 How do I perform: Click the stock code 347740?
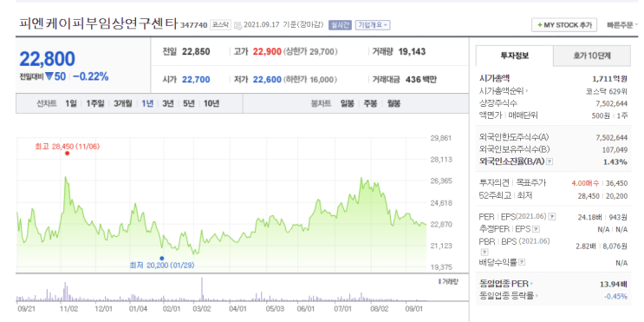coord(194,25)
